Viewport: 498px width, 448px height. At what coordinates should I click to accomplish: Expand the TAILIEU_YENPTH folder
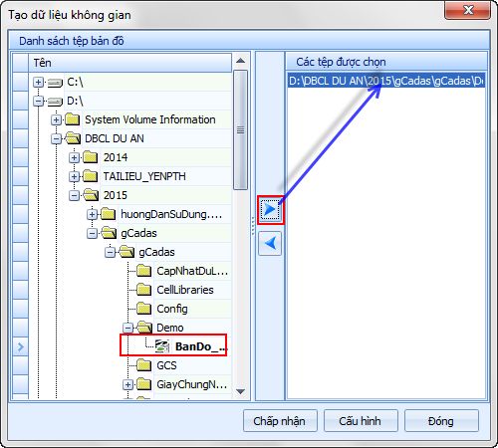pyautogui.click(x=74, y=177)
